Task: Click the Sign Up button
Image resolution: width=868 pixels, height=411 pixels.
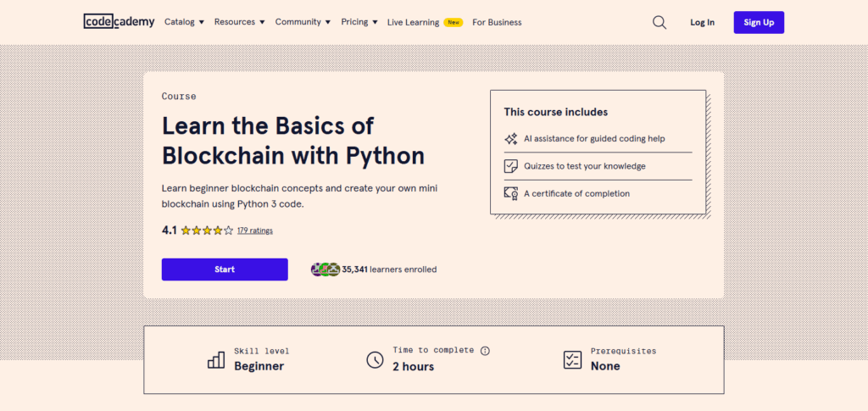Action: tap(759, 22)
